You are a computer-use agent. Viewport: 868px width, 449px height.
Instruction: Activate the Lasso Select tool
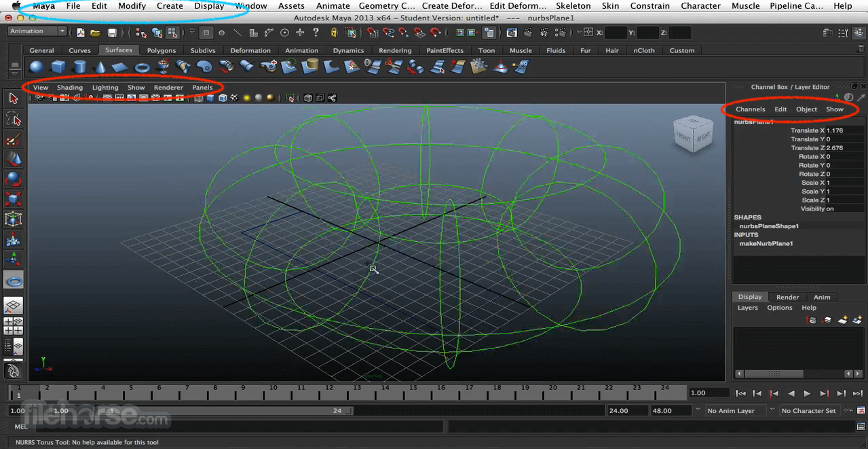point(13,120)
